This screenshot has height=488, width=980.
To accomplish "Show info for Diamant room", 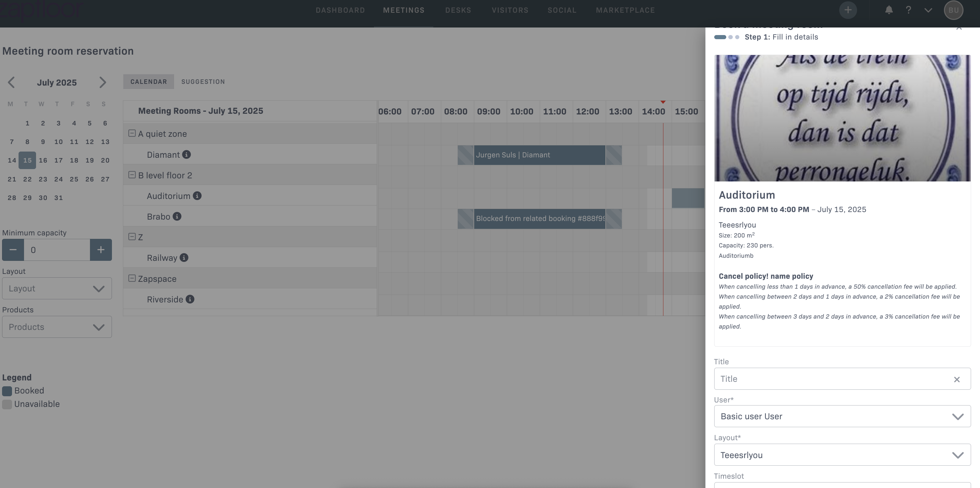I will coord(186,155).
